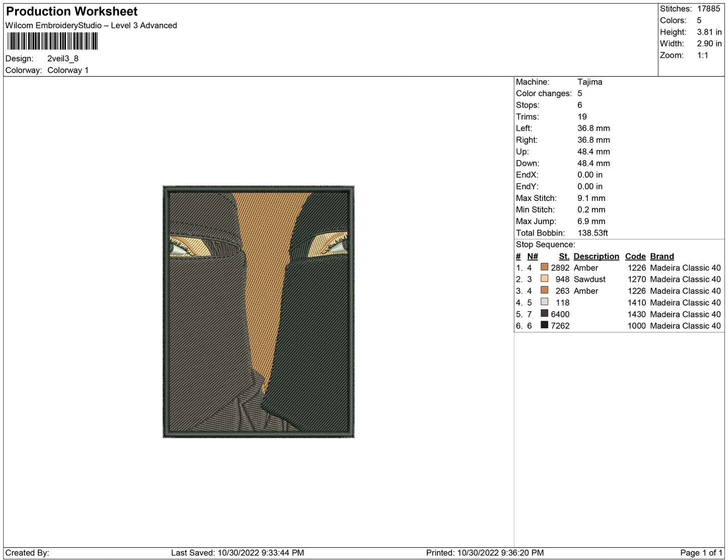
Task: Select the design name 2veil3_8
Action: (63, 58)
